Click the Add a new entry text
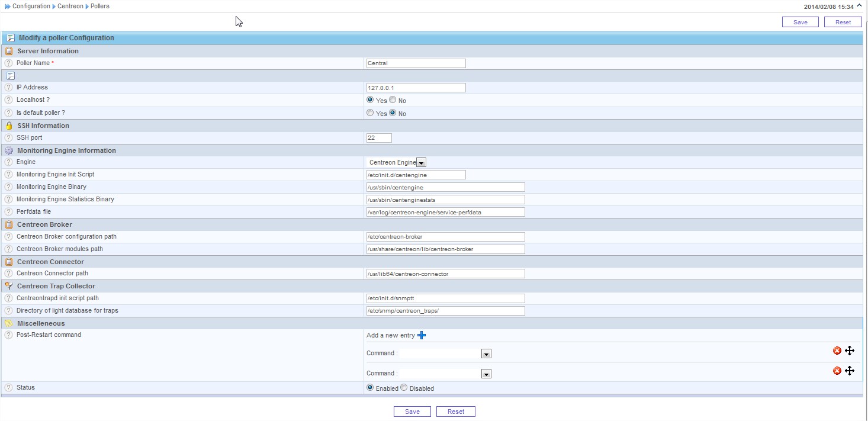This screenshot has width=868, height=421. point(391,335)
